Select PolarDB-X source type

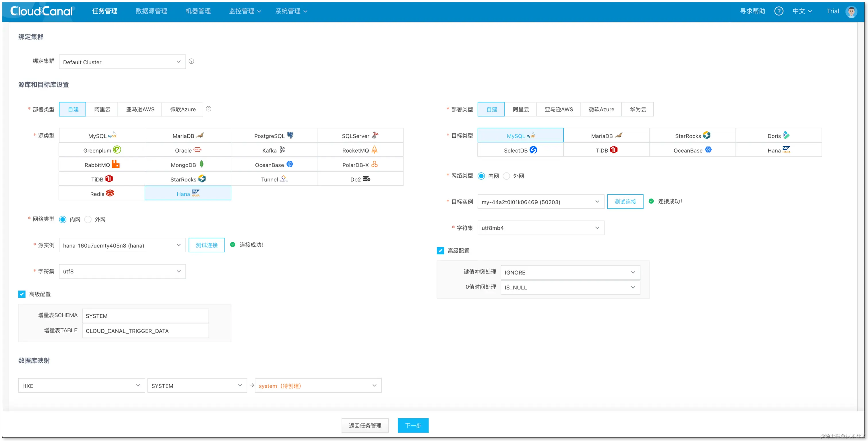(x=360, y=165)
